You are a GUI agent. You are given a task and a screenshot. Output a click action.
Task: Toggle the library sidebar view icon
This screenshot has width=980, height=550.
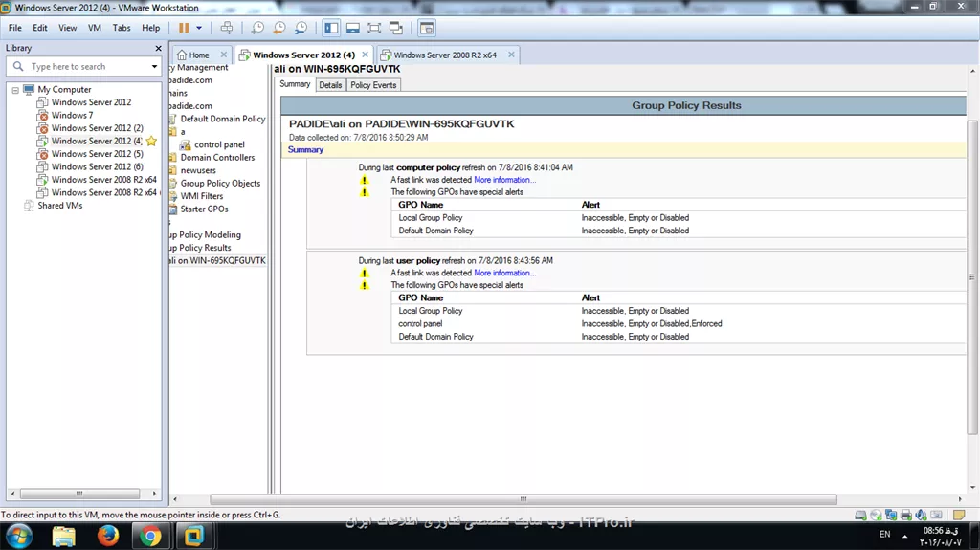tap(331, 28)
